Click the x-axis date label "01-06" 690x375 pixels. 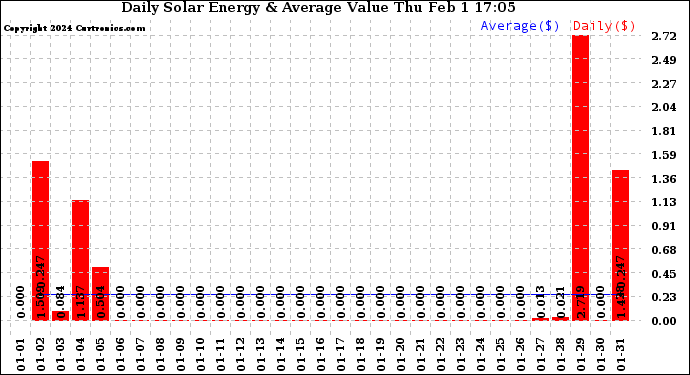(x=121, y=355)
